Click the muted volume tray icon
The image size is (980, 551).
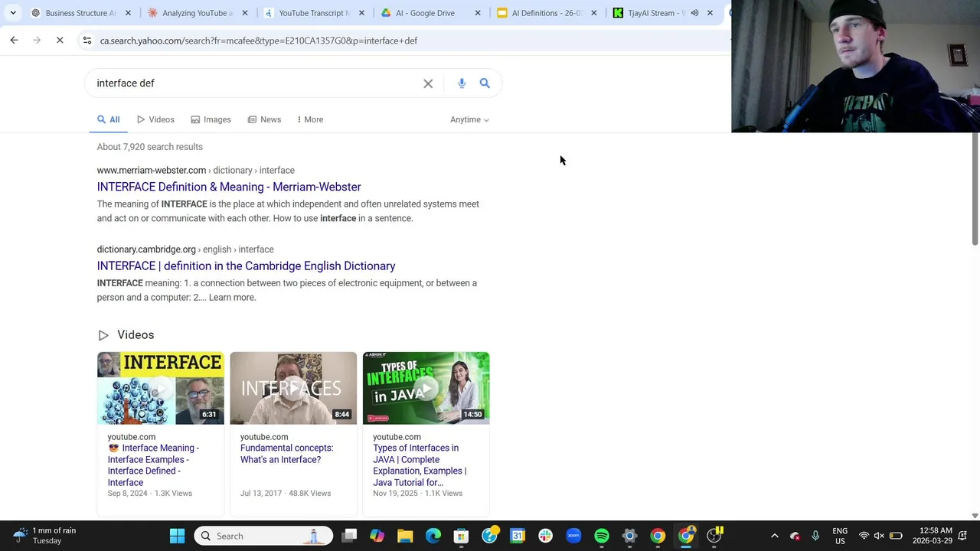[879, 536]
